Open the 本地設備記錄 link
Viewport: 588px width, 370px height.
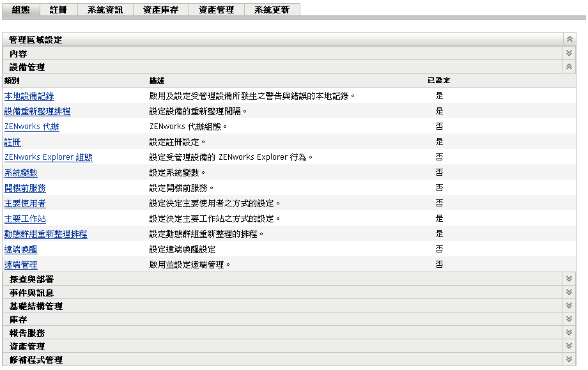point(29,96)
